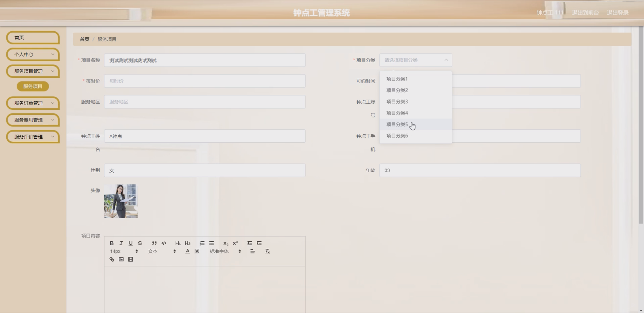Click the clear formatting icon
Screen dimensions: 644x313
(x=267, y=251)
